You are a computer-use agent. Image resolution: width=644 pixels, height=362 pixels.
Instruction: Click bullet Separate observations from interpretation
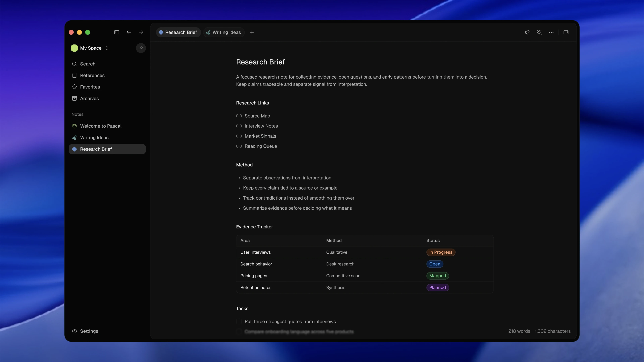tap(287, 178)
